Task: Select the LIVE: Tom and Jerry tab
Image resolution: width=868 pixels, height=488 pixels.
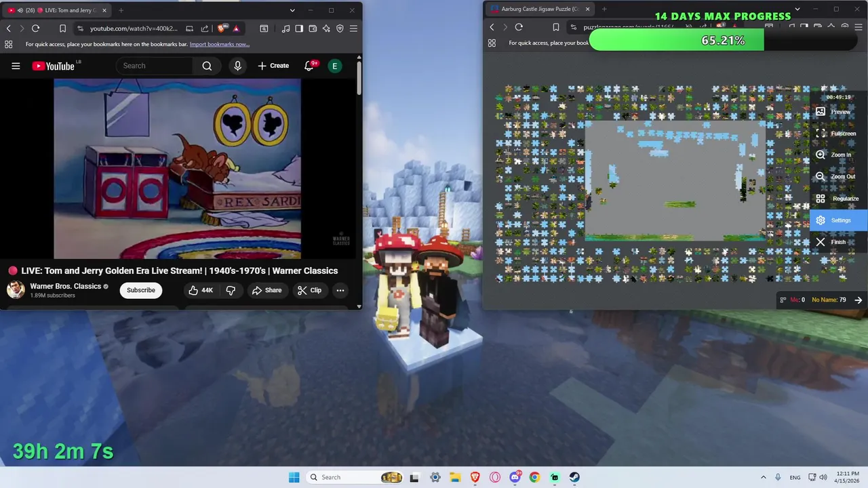Action: 58,10
